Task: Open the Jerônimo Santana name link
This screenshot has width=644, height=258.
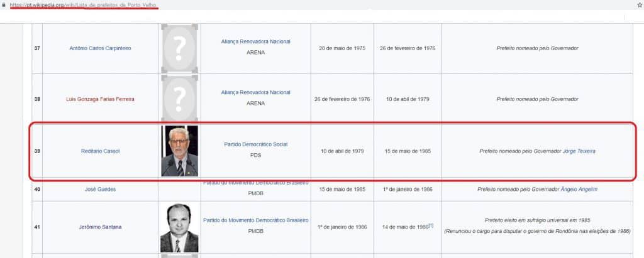Action: [x=100, y=227]
